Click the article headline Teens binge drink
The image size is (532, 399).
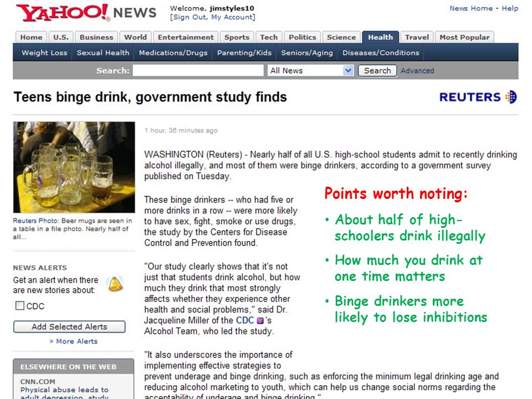150,97
